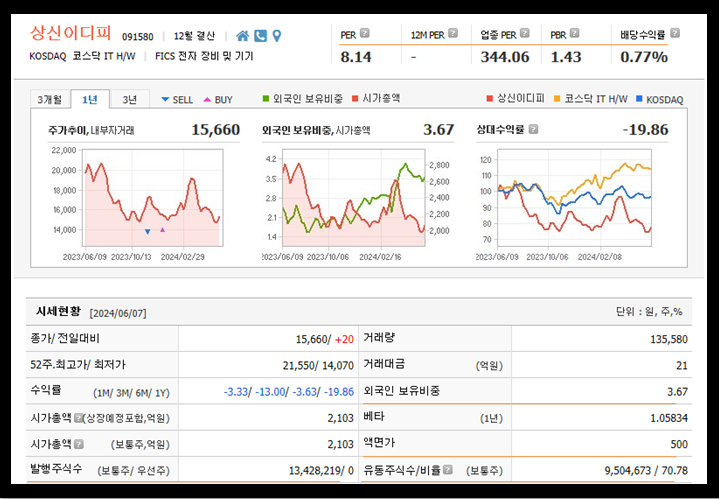Open help icon next to PER

[365, 33]
